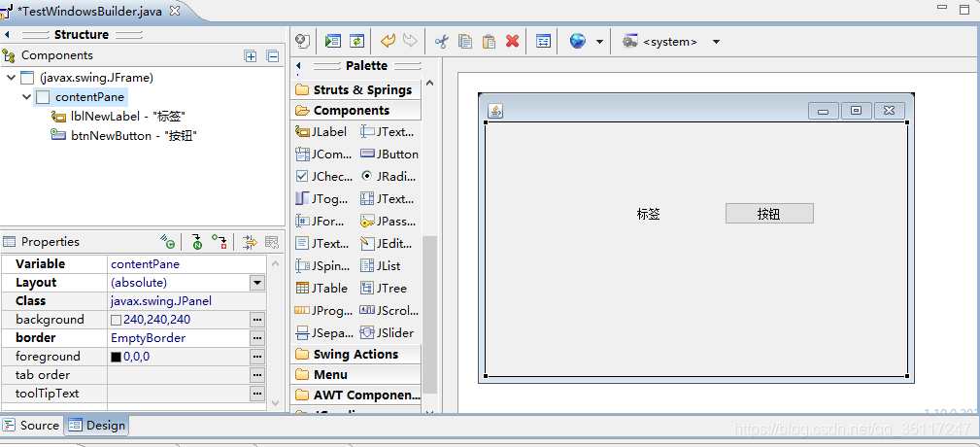
Task: Select JEditorPane in the palette
Action: pyautogui.click(x=387, y=243)
